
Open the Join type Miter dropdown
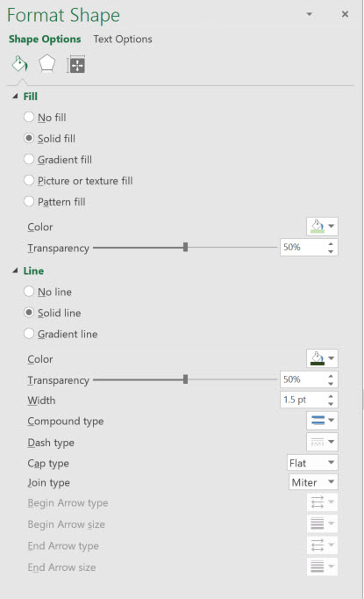coord(313,482)
